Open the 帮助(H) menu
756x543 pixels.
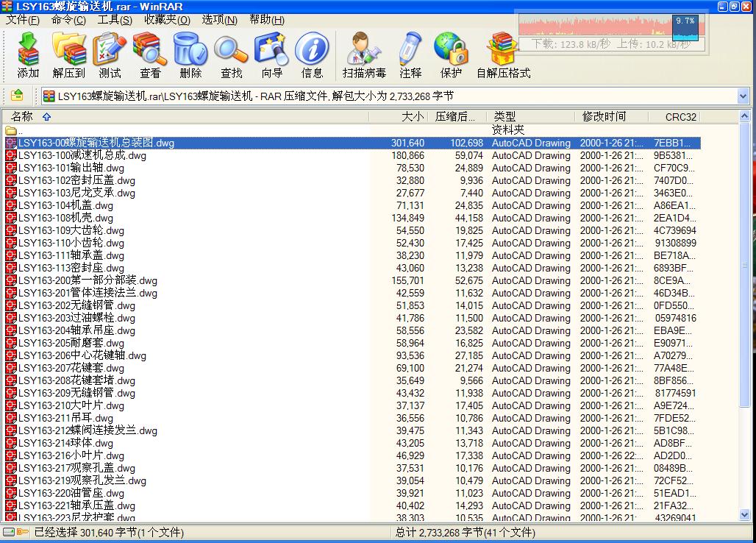pyautogui.click(x=267, y=20)
